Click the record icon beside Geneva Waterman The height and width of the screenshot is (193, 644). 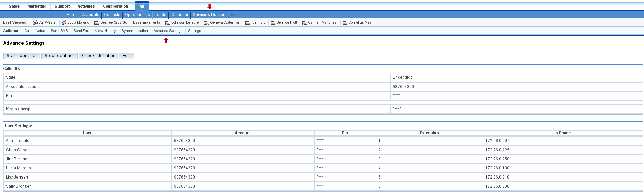click(x=206, y=23)
